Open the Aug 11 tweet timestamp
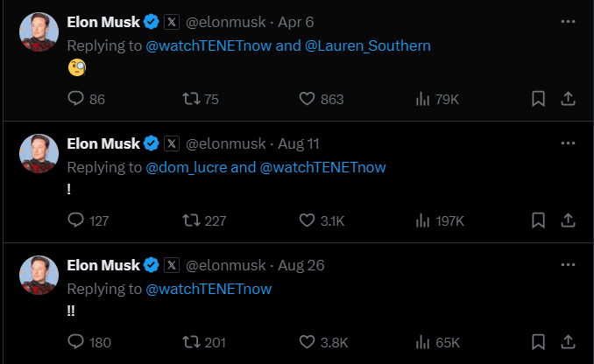This screenshot has height=364, width=594. (x=300, y=143)
